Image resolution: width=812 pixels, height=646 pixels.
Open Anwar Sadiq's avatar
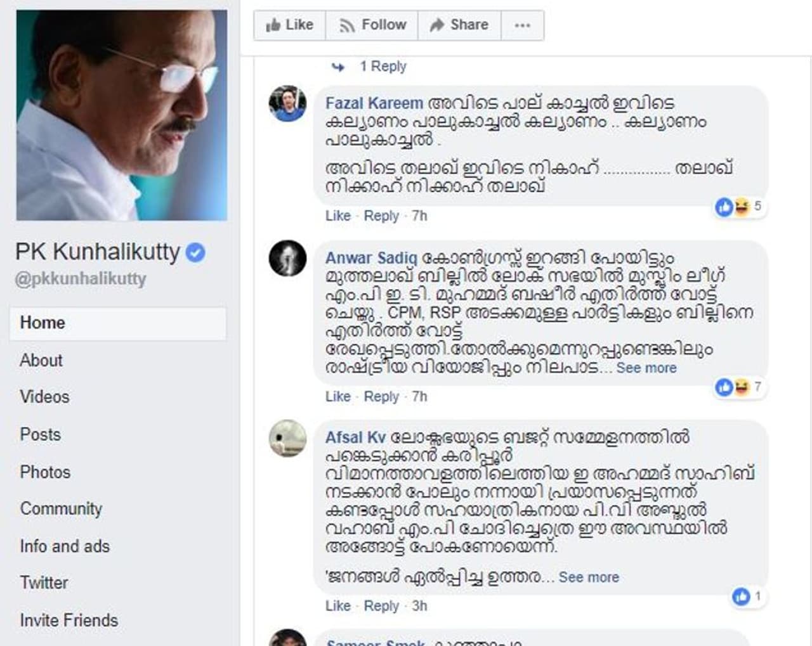point(287,258)
